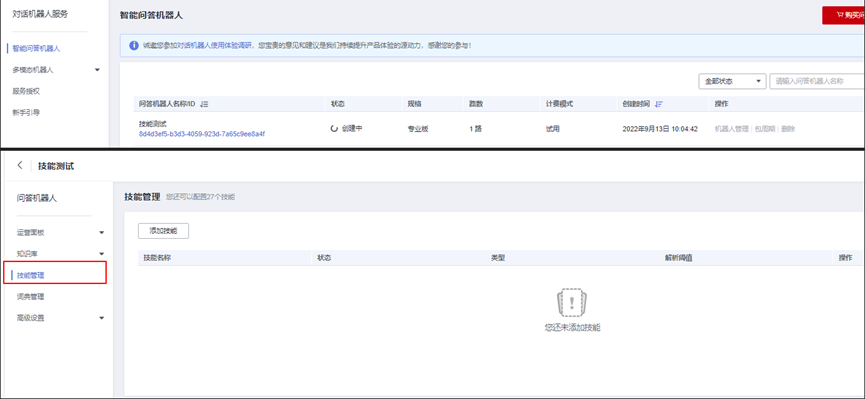This screenshot has width=865, height=399.
Task: Click the 类型 column header
Action: (x=498, y=258)
